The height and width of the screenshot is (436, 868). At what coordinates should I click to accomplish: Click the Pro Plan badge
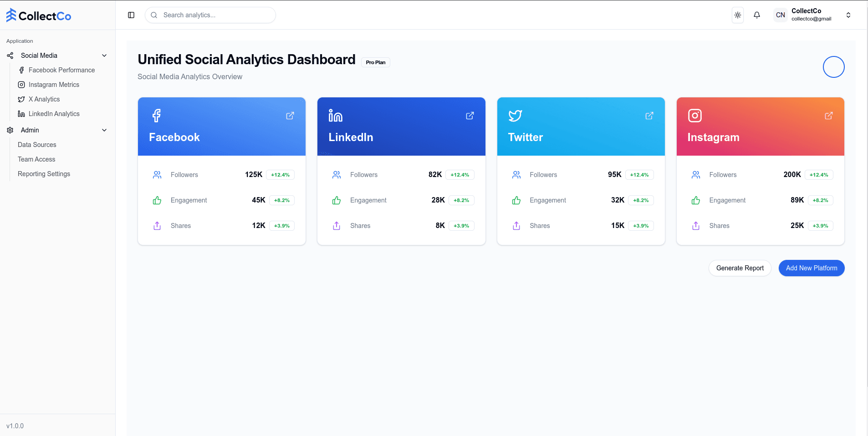coord(375,62)
